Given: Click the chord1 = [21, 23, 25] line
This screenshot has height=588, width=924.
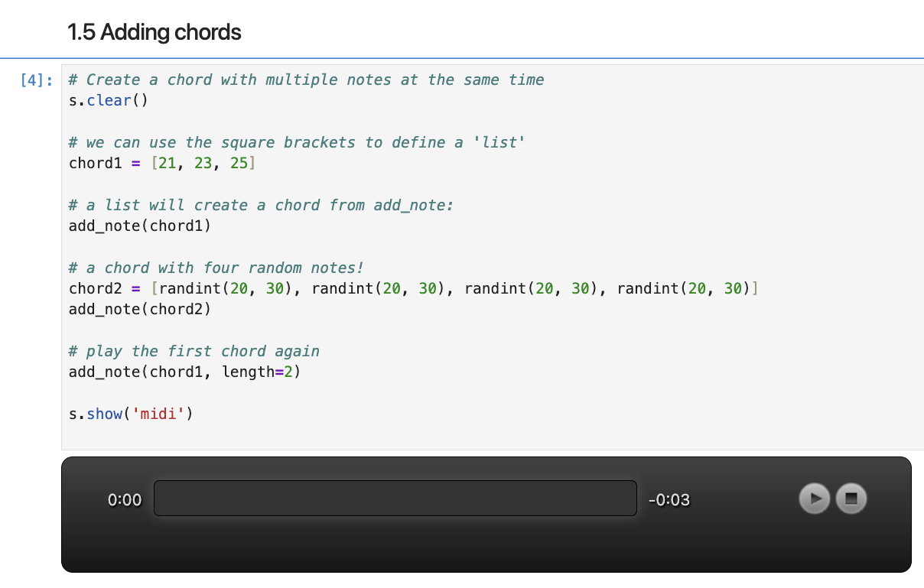Looking at the screenshot, I should (x=162, y=163).
